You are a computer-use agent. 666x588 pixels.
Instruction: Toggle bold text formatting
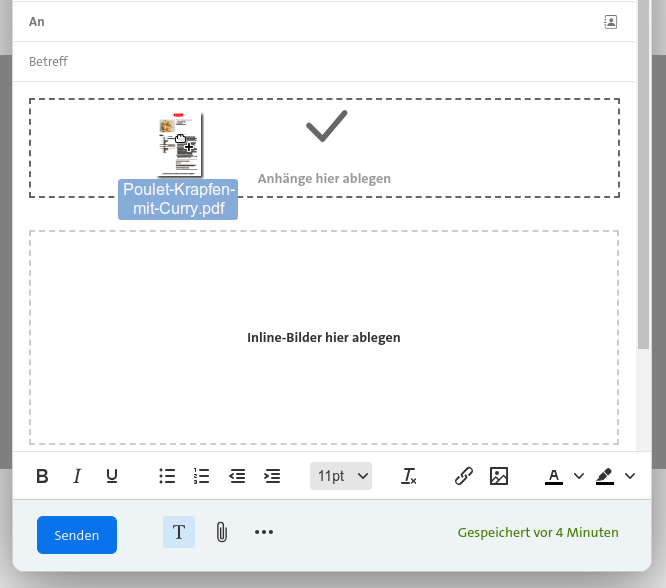(42, 476)
